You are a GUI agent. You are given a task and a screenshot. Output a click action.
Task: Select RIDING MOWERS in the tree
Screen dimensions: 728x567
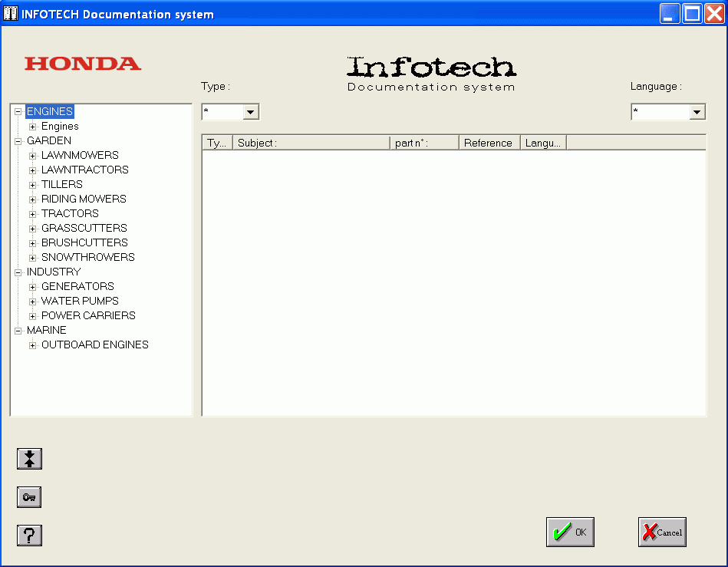tap(84, 199)
